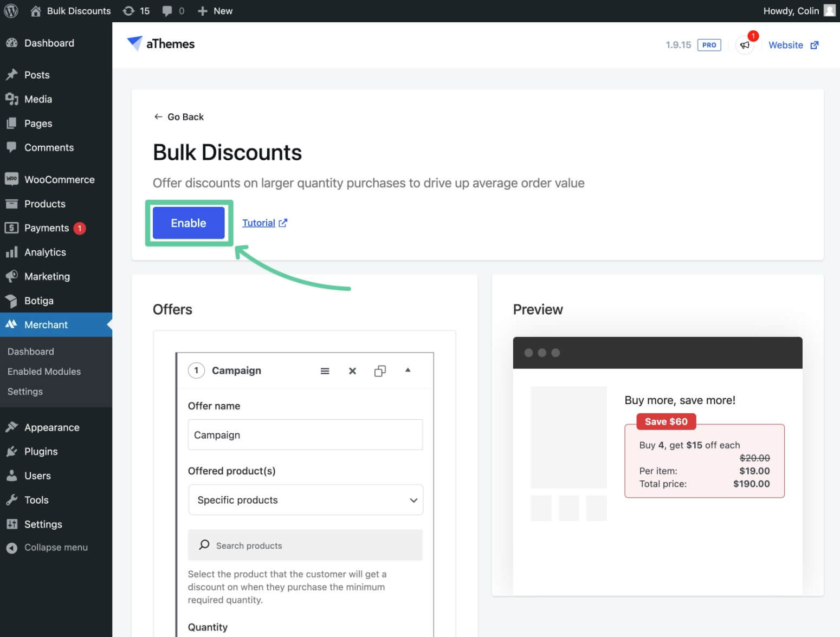Viewport: 840px width, 637px height.
Task: Open the Products menu
Action: coord(56,204)
